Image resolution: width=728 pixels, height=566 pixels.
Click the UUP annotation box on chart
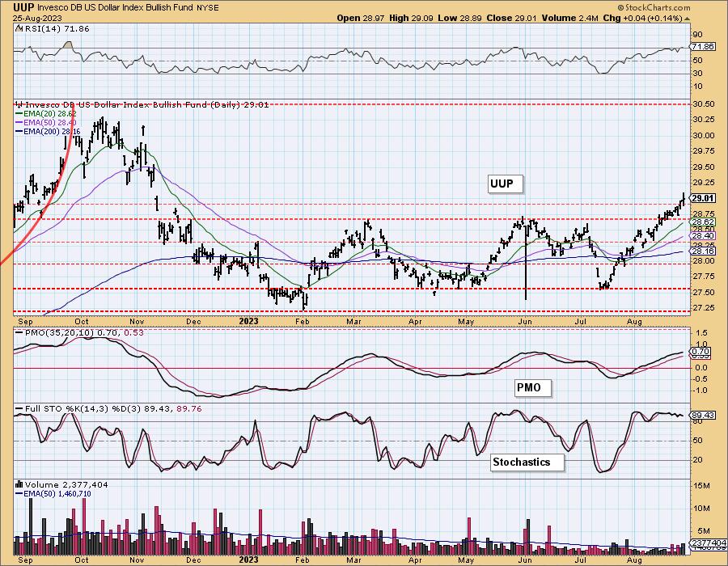point(505,184)
